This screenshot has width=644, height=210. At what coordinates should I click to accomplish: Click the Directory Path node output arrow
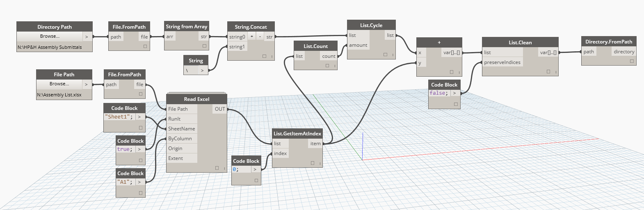(x=87, y=37)
